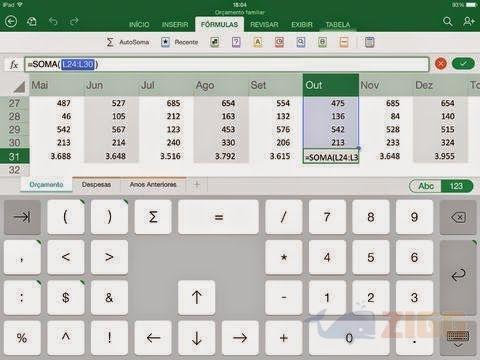The height and width of the screenshot is (360, 480).
Task: Select the Out column header
Action: (331, 85)
